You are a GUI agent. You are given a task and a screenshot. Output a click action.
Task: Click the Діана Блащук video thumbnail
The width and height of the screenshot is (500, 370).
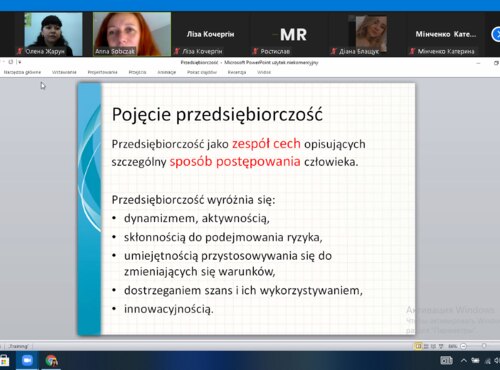pyautogui.click(x=367, y=34)
